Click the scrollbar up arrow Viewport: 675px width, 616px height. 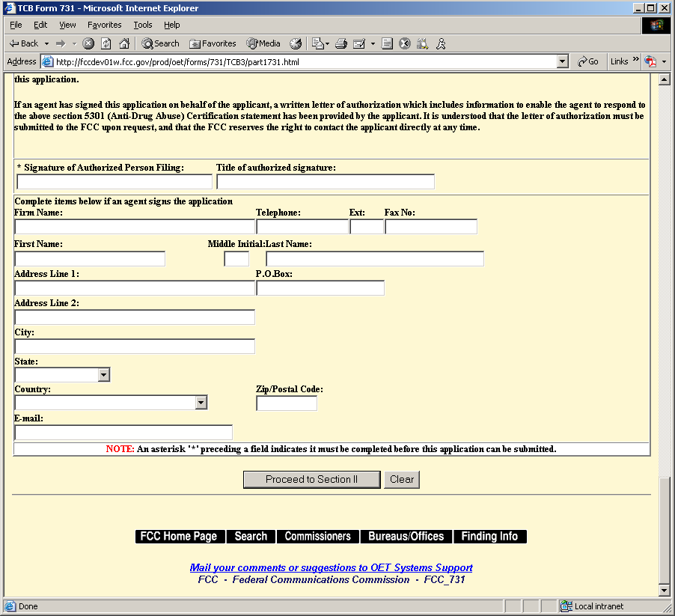click(665, 79)
